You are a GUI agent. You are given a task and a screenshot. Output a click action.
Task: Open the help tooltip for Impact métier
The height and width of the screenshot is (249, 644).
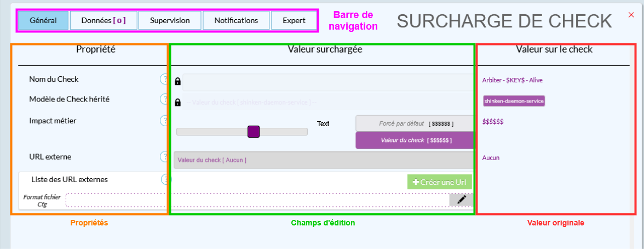pyautogui.click(x=164, y=121)
